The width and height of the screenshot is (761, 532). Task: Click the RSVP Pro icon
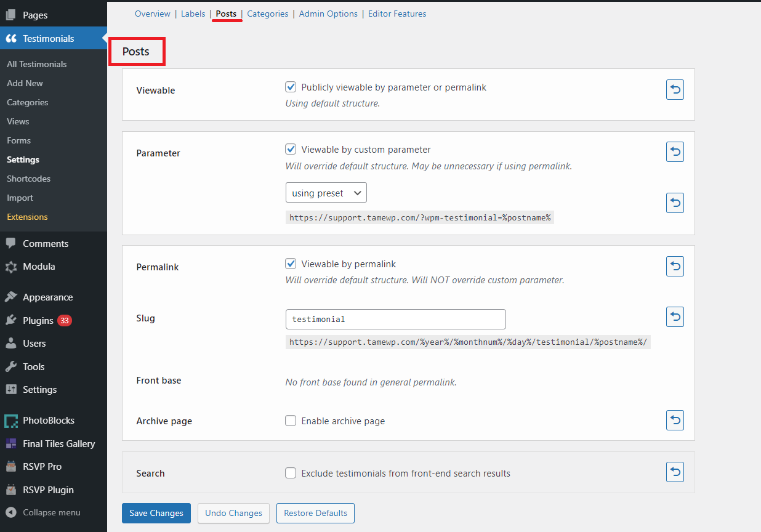click(x=11, y=466)
